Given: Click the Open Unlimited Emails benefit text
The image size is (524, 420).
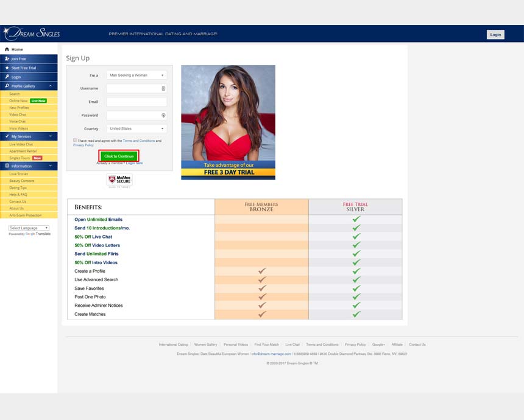Looking at the screenshot, I should [98, 219].
